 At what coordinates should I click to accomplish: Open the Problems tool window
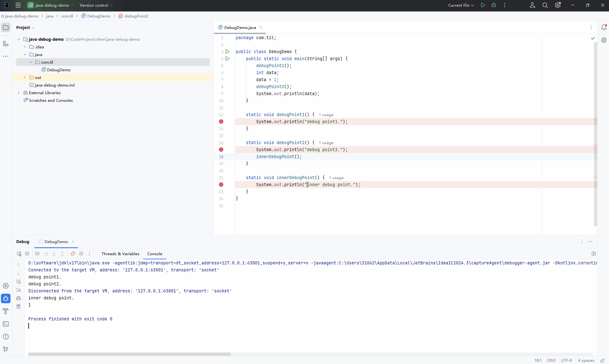click(x=6, y=337)
